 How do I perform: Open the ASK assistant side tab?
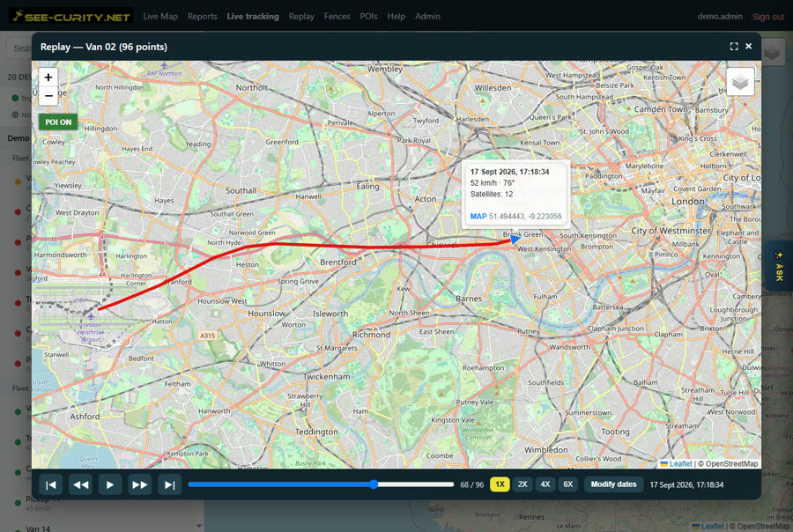click(780, 266)
